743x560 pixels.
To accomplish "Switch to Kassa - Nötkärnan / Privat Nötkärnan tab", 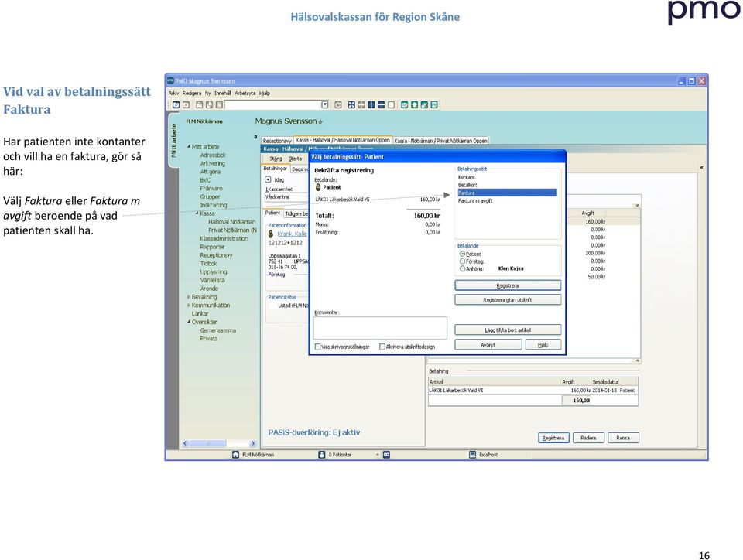I will click(x=440, y=141).
